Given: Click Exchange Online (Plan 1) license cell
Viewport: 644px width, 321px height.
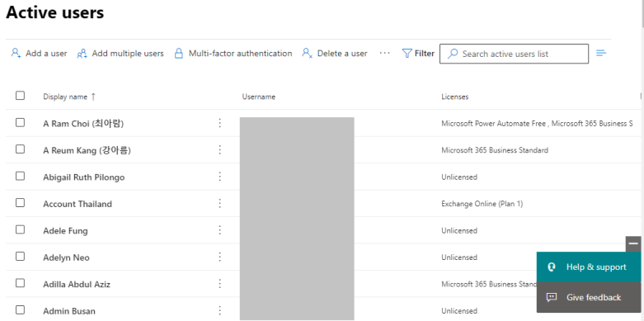Looking at the screenshot, I should [x=482, y=204].
